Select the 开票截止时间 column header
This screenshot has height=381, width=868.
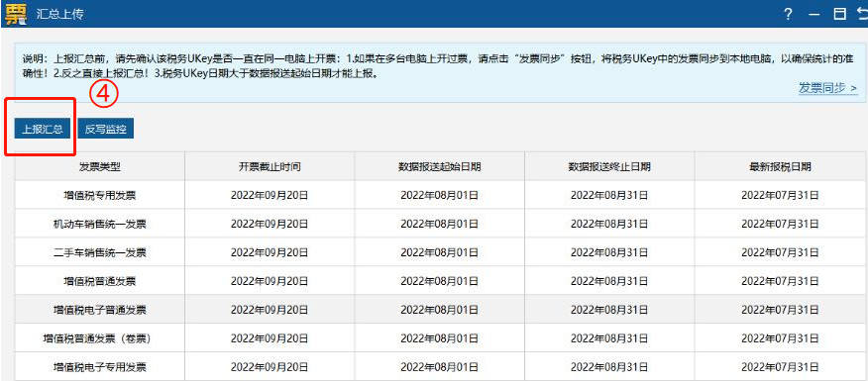click(x=270, y=166)
